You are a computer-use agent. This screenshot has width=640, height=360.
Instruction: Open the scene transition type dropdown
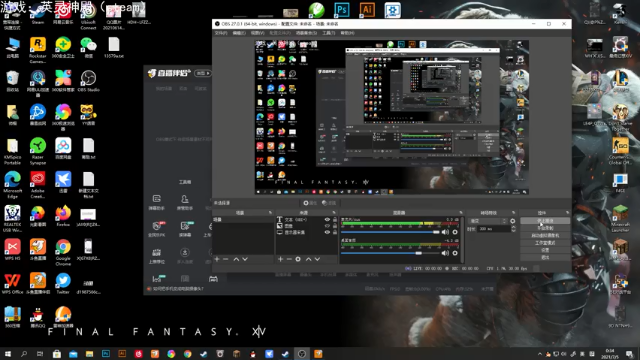pos(488,221)
